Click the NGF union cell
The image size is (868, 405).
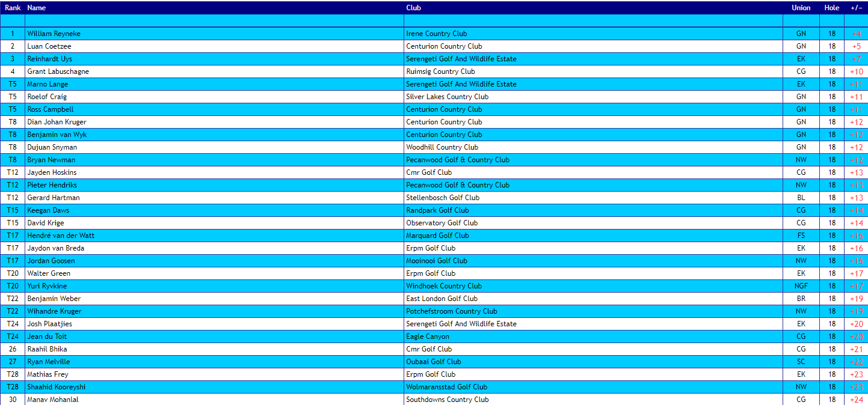(x=801, y=286)
